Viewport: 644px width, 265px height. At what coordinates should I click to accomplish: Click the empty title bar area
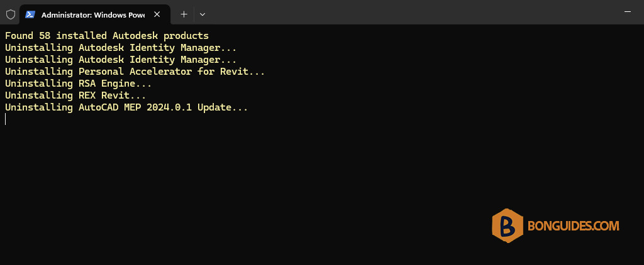tap(411, 13)
